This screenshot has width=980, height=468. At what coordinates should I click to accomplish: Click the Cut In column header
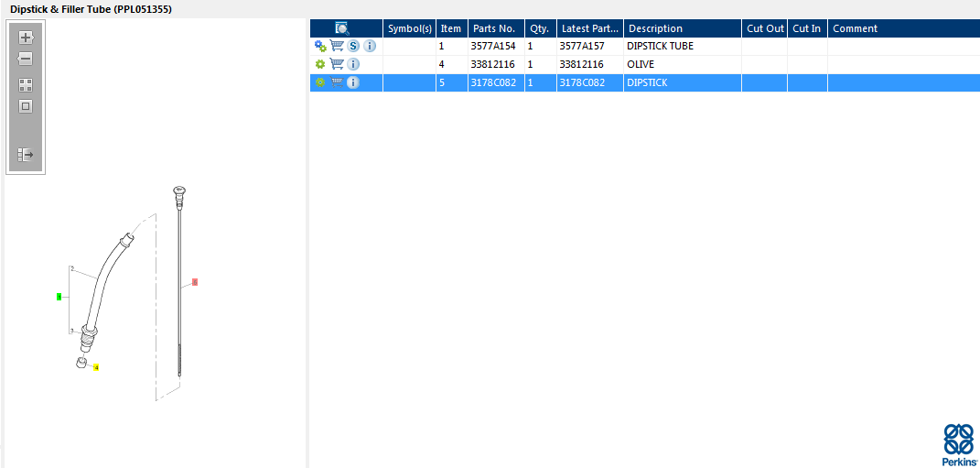point(807,28)
